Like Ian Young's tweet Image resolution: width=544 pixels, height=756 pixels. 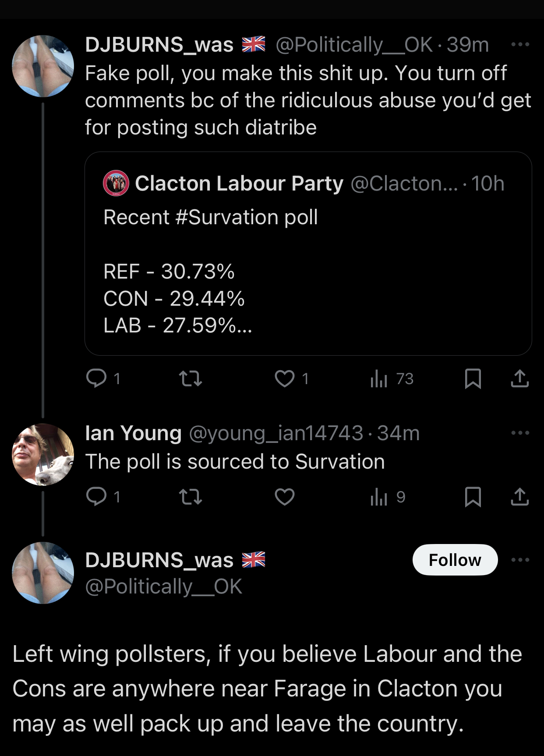coord(285,497)
